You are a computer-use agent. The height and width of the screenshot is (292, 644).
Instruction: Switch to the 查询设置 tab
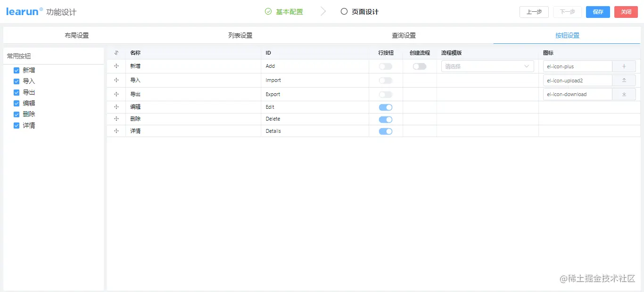(x=404, y=35)
